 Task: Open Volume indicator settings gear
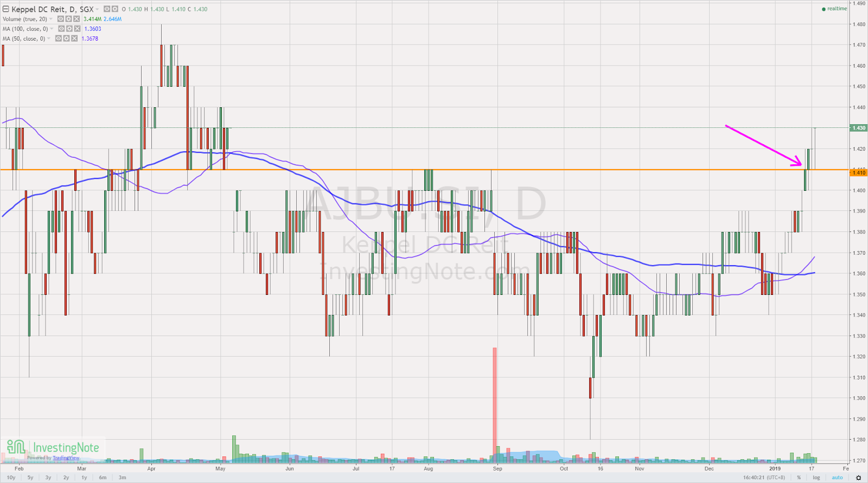click(x=68, y=19)
